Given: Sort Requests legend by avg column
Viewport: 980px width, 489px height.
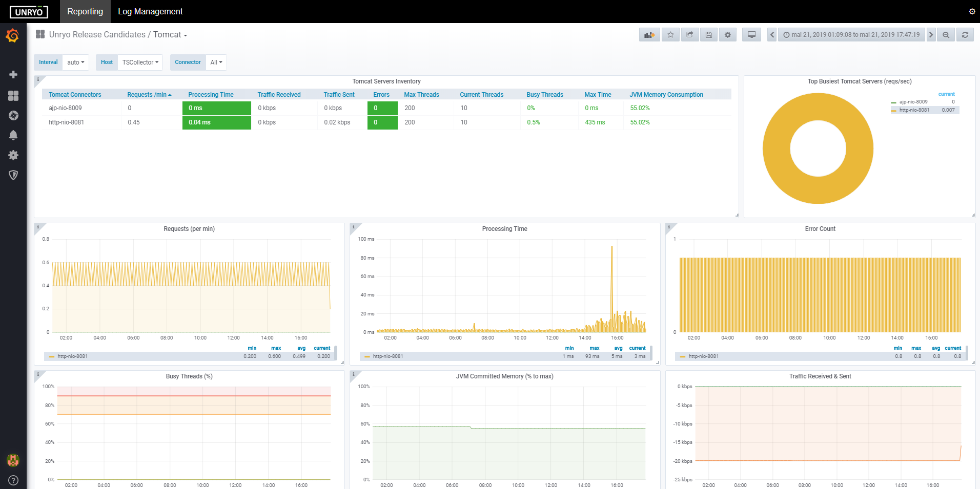Looking at the screenshot, I should pos(301,348).
